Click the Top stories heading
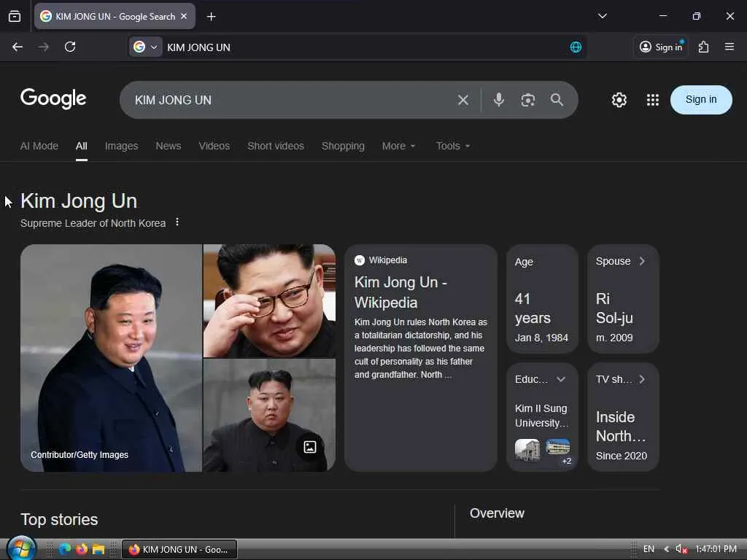 (59, 519)
